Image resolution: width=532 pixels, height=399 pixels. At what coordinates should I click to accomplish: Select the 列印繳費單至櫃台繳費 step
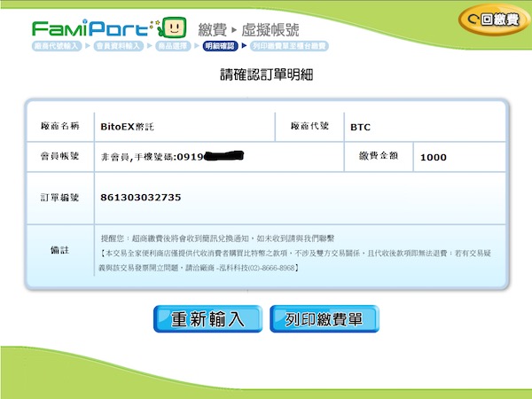(289, 46)
